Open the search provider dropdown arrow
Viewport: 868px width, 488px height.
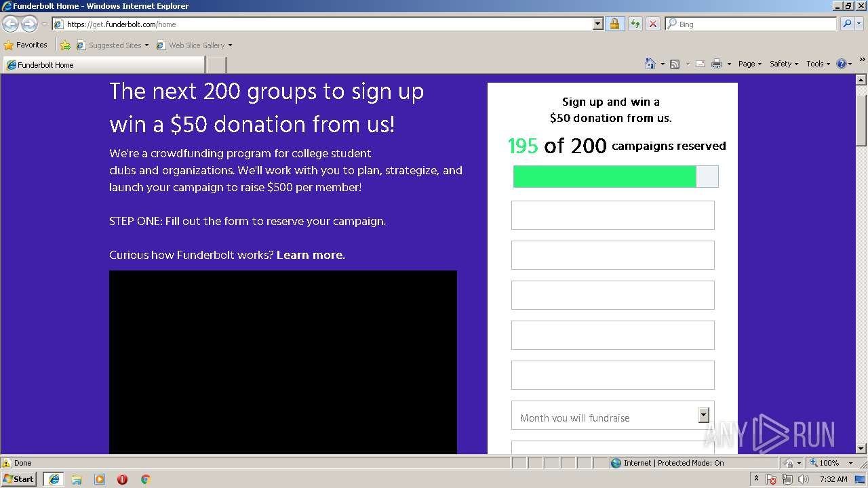[x=859, y=24]
